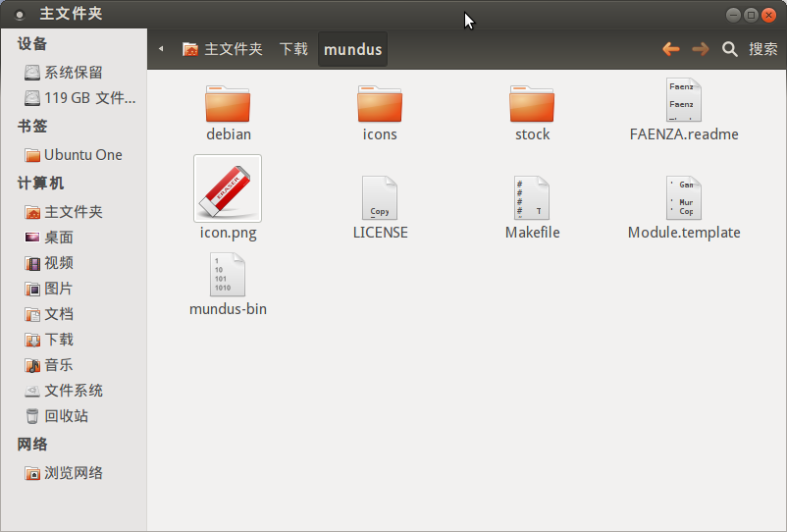Screen dimensions: 787x532
Task: Click the Makefile name label
Action: point(532,233)
